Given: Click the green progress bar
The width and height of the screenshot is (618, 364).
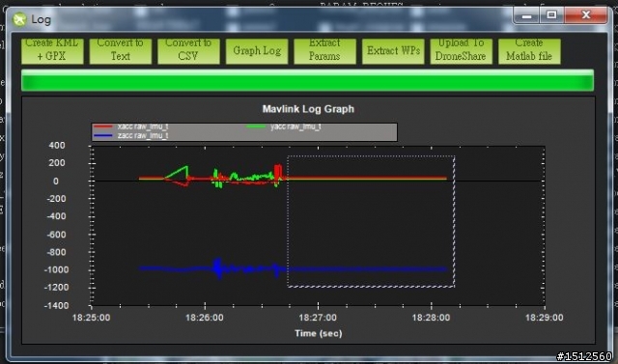Looking at the screenshot, I should (307, 81).
